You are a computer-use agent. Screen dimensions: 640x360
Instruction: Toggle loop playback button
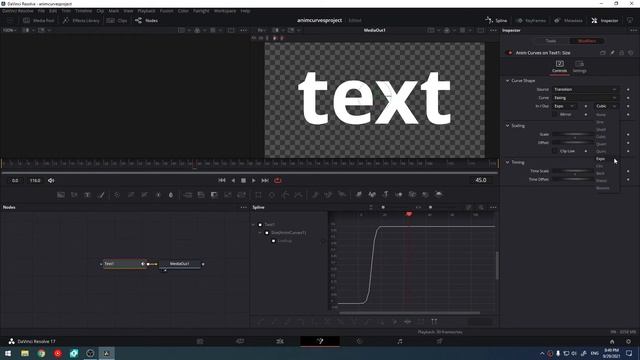(x=278, y=180)
